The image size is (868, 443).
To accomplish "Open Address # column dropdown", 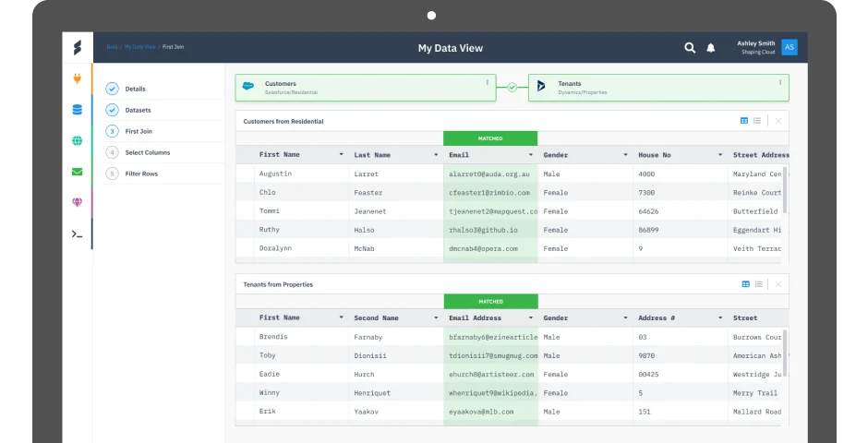I will tap(720, 318).
